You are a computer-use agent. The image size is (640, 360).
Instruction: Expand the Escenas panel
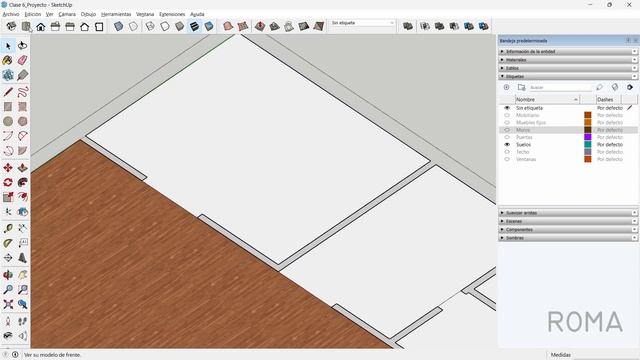[x=568, y=221]
